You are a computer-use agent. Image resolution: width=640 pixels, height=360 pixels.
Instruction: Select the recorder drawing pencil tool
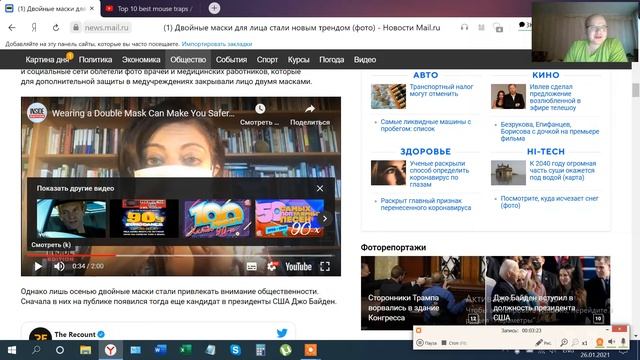click(x=543, y=343)
